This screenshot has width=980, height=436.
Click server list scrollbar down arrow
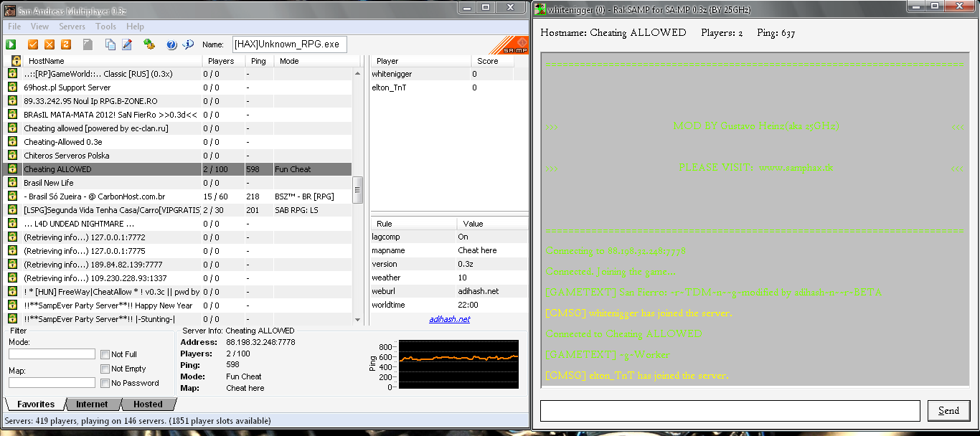(x=357, y=319)
